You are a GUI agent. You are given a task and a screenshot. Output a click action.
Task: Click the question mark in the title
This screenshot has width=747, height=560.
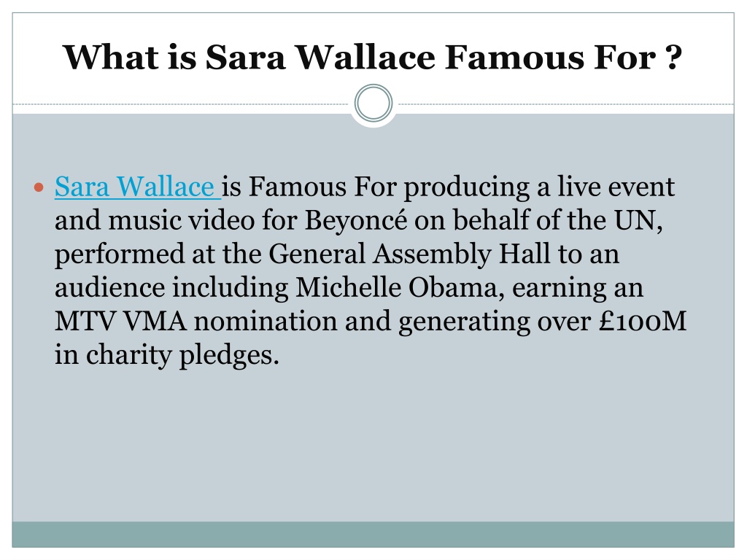pos(673,57)
